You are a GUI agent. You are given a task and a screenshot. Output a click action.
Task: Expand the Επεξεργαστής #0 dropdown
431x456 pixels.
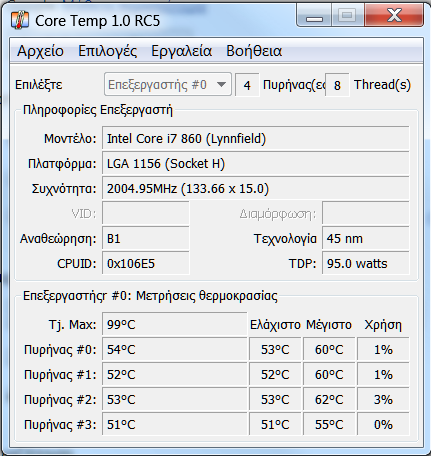coord(168,85)
